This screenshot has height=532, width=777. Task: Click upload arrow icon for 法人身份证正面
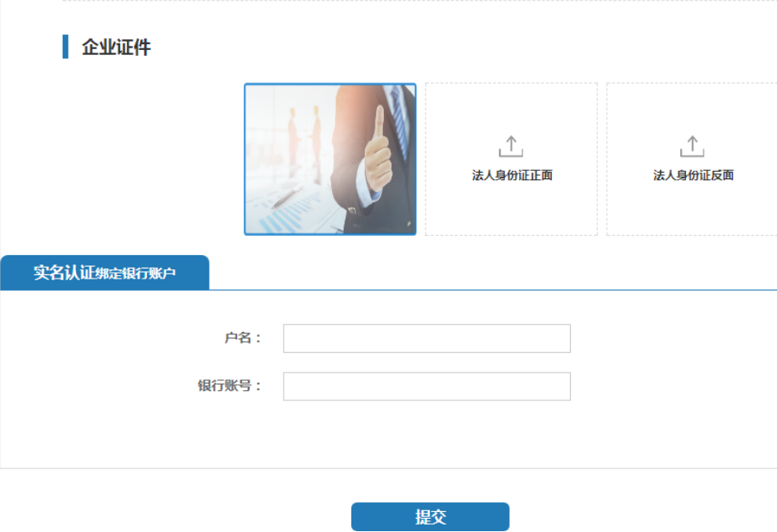point(511,147)
